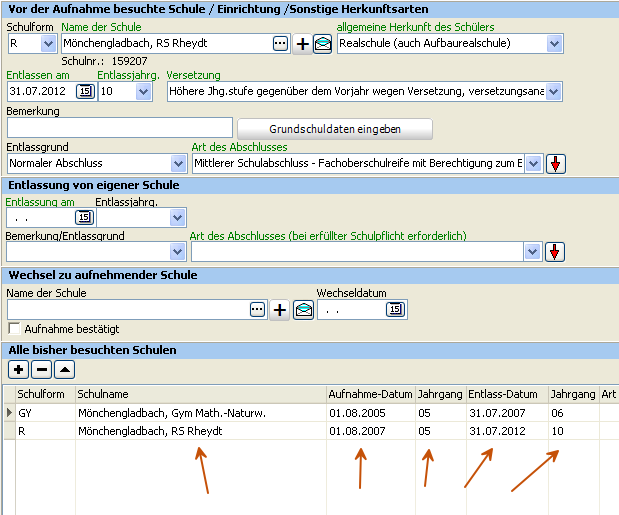The height and width of the screenshot is (515, 619).
Task: Open school lookup ellipsis beside Mönchengladbach, RS Rheydt
Action: (280, 43)
